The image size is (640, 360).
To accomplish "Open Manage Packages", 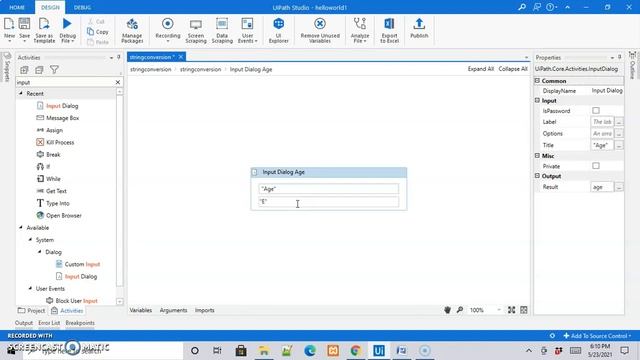I will (x=132, y=30).
